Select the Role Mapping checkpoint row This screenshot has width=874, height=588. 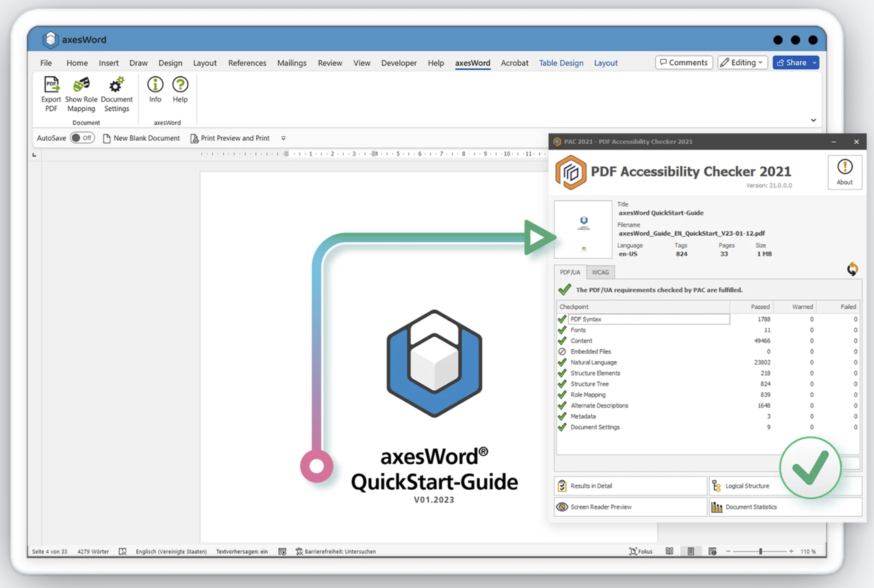[708, 395]
